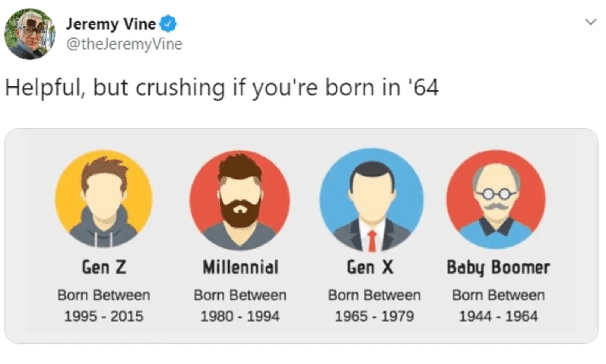Screen dimensions: 606x364
Task: Click the Jeremy Vine display name
Action: pos(111,24)
